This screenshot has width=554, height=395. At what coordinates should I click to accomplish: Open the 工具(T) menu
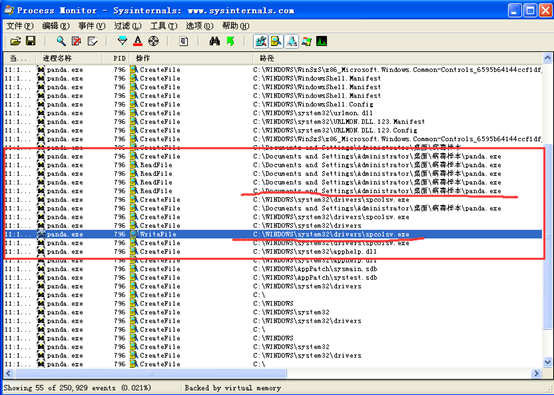(164, 26)
